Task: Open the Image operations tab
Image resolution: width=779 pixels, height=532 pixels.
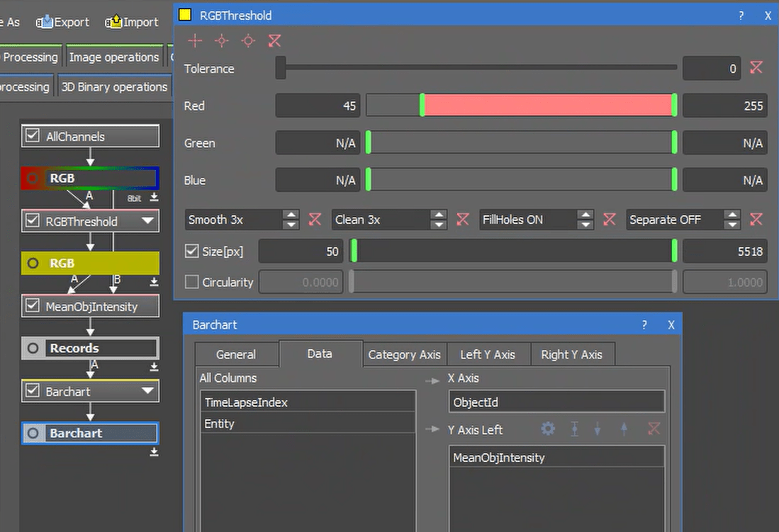Action: tap(114, 56)
